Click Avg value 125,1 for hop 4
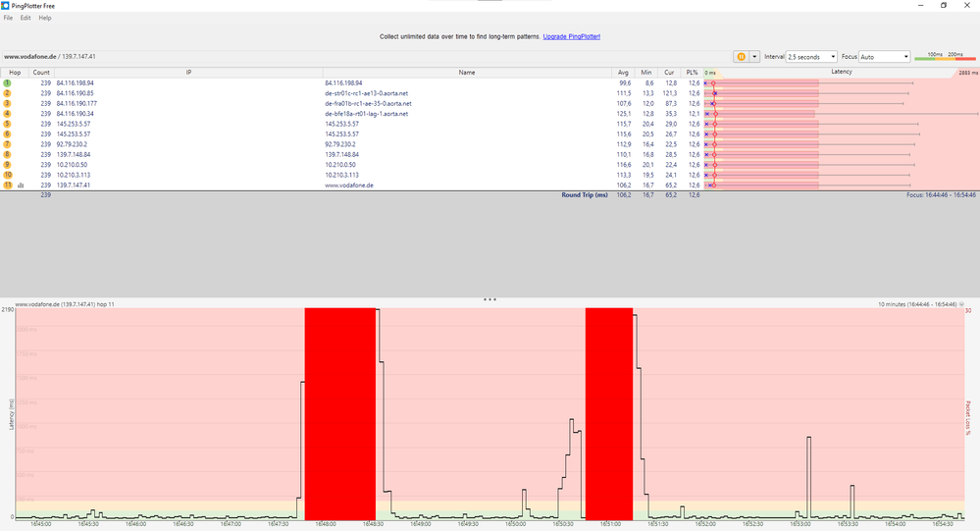The width and height of the screenshot is (980, 531). pos(624,114)
